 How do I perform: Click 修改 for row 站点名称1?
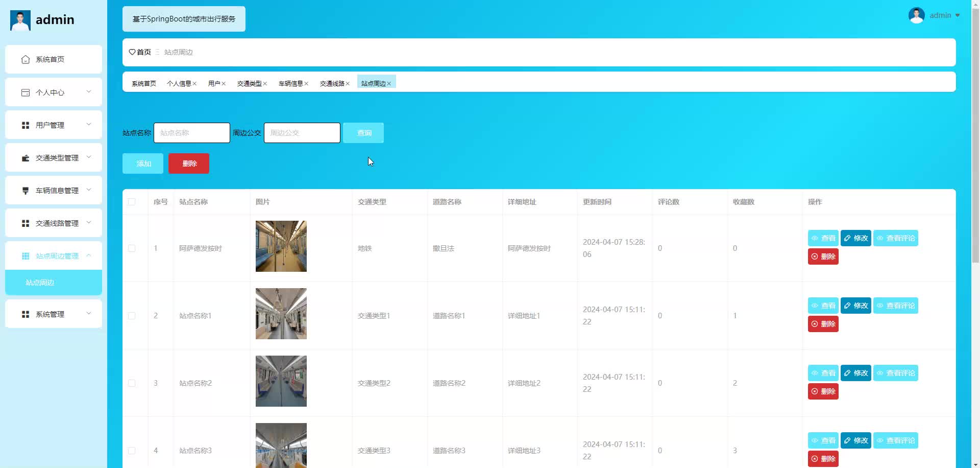(856, 306)
